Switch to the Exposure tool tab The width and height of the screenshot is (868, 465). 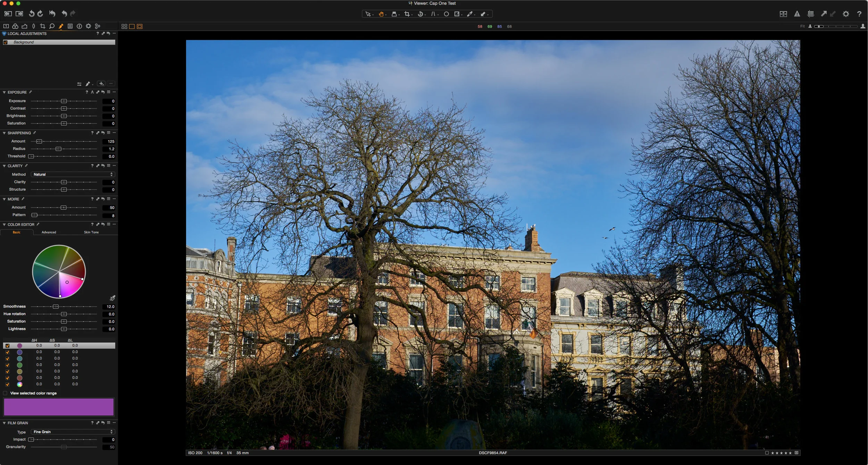tap(24, 26)
